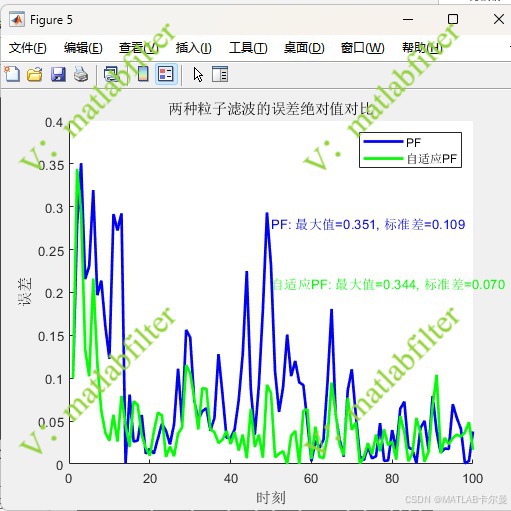Click the y-axis tick label 0.05
Screen dimensions: 511x511
[x=51, y=422]
